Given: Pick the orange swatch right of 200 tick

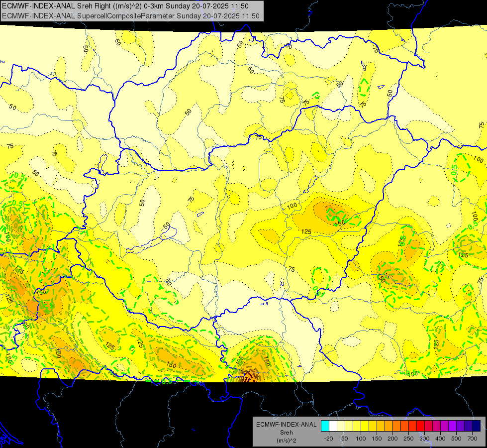Looking at the screenshot, I should (397, 426).
